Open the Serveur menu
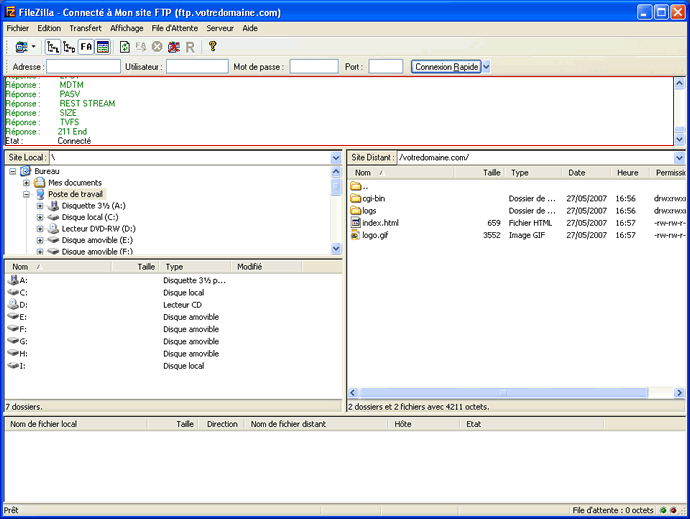This screenshot has height=519, width=690. pyautogui.click(x=219, y=28)
